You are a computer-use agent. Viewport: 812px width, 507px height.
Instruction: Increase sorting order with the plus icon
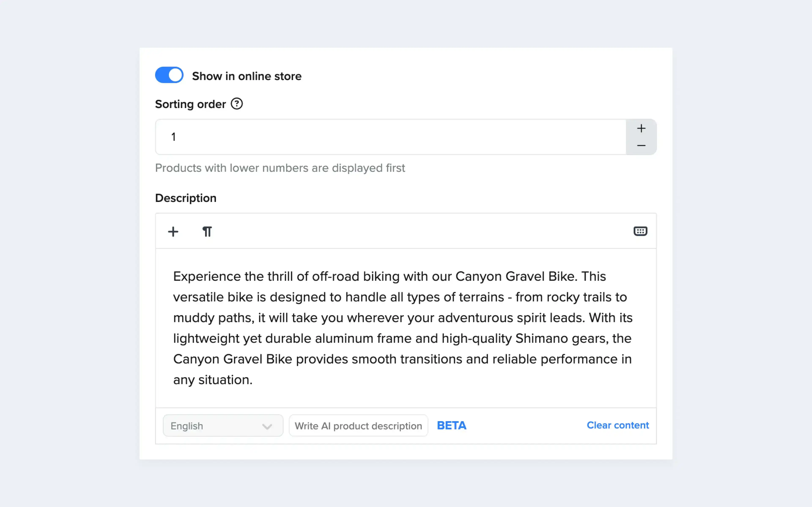click(x=641, y=128)
